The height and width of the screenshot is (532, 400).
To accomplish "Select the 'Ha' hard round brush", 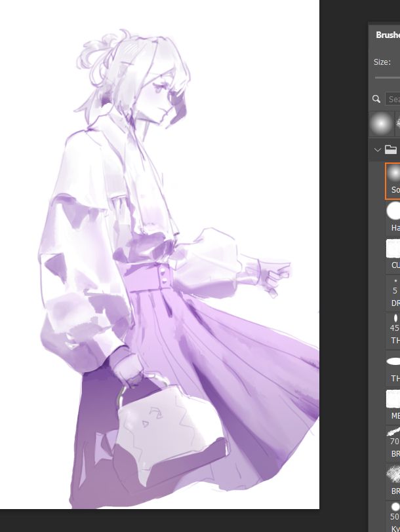I will point(393,217).
